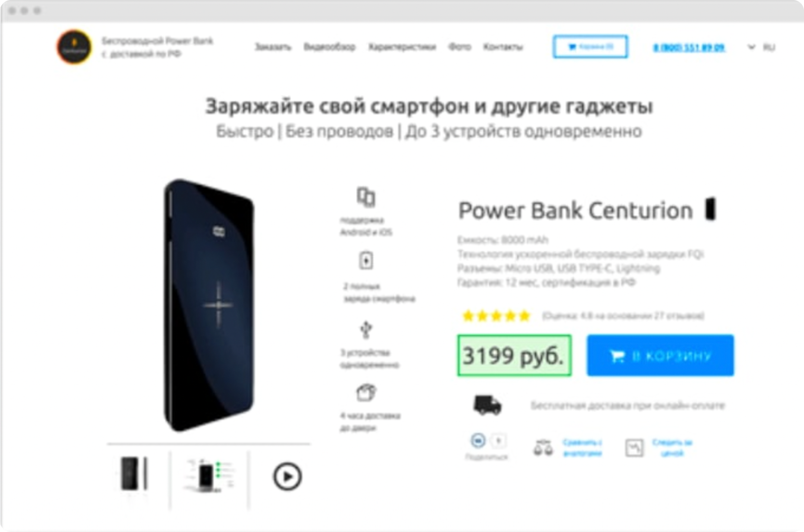This screenshot has width=804, height=532.
Task: Expand the RU language dropdown
Action: (x=762, y=47)
